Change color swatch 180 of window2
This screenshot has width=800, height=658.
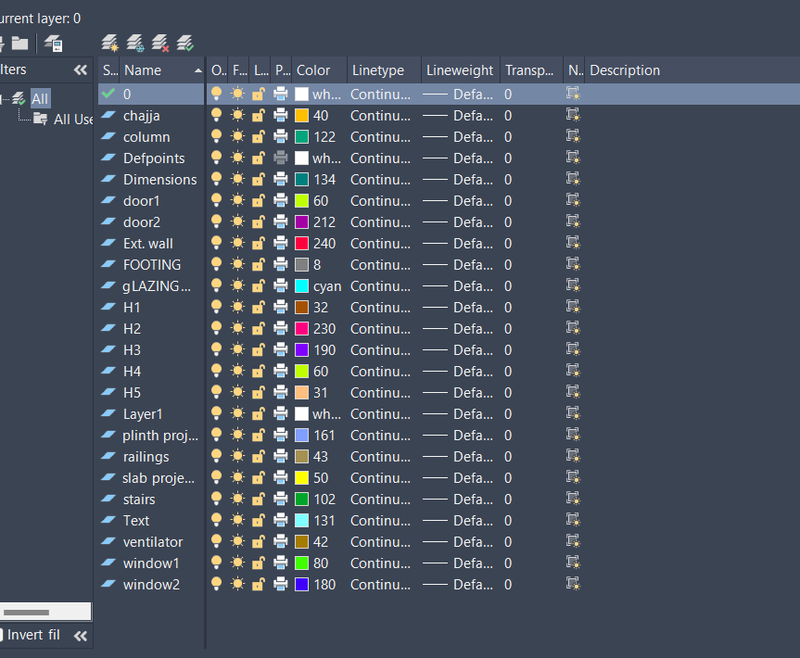pos(302,584)
